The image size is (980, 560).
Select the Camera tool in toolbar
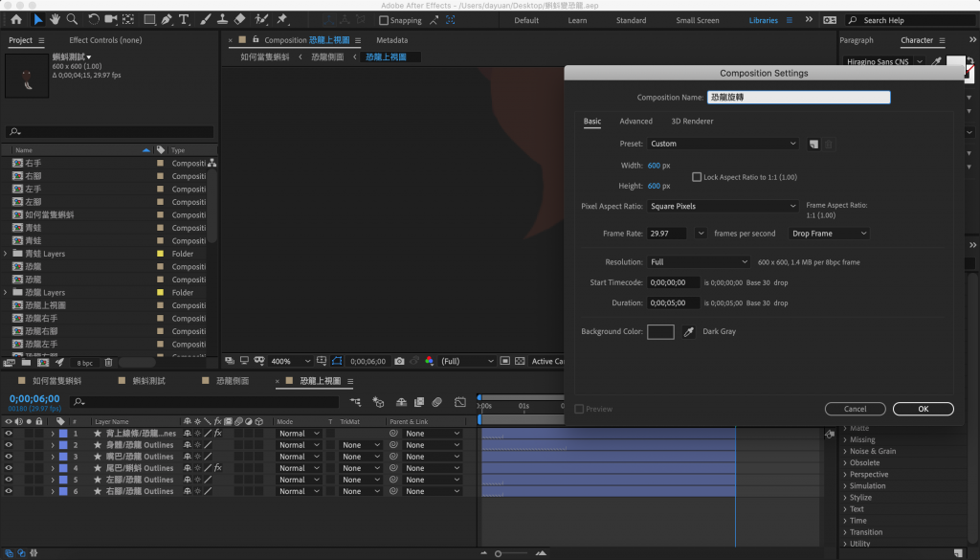[x=111, y=19]
